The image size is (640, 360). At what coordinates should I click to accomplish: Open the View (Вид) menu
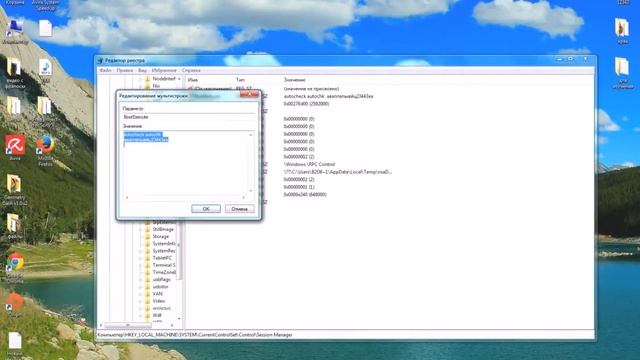(x=142, y=70)
